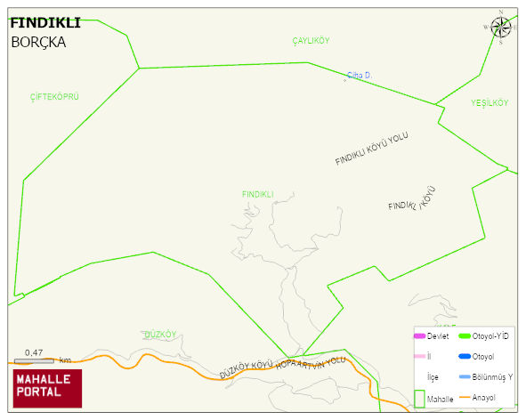This screenshot has height=420, width=526.
Task: Click the DÜZKÖY neighborhood label
Action: (x=160, y=335)
